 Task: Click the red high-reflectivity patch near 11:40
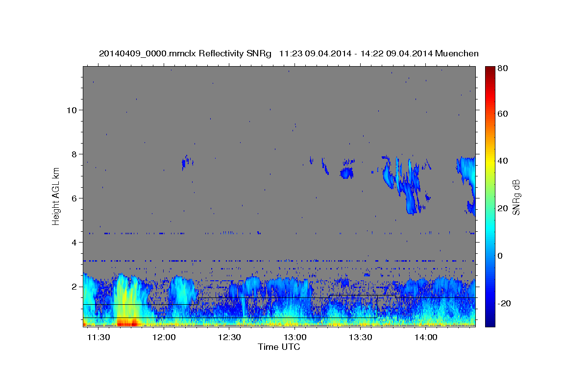[x=128, y=322]
